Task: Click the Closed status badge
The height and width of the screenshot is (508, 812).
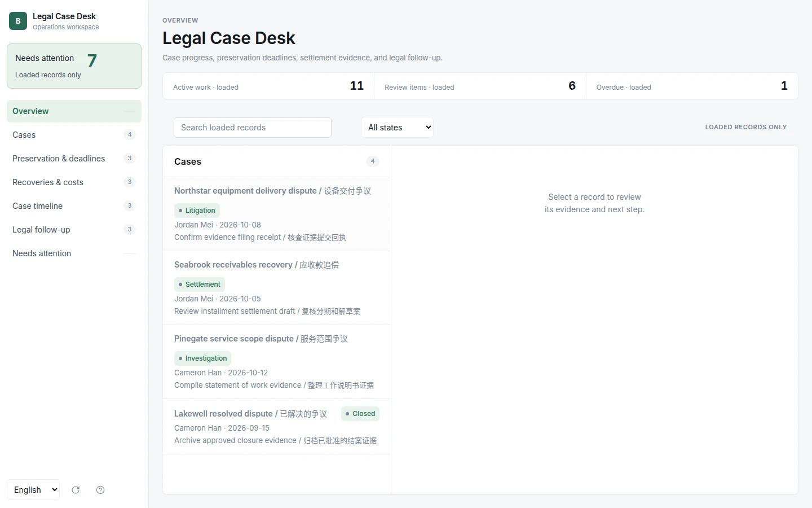Action: (360, 414)
